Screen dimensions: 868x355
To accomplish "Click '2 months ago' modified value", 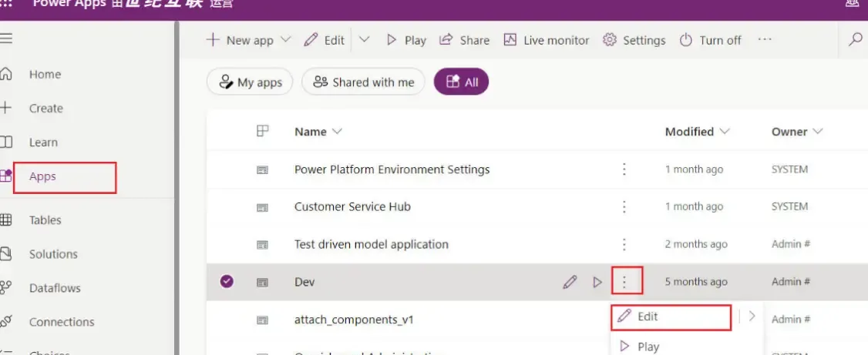I will point(696,244).
